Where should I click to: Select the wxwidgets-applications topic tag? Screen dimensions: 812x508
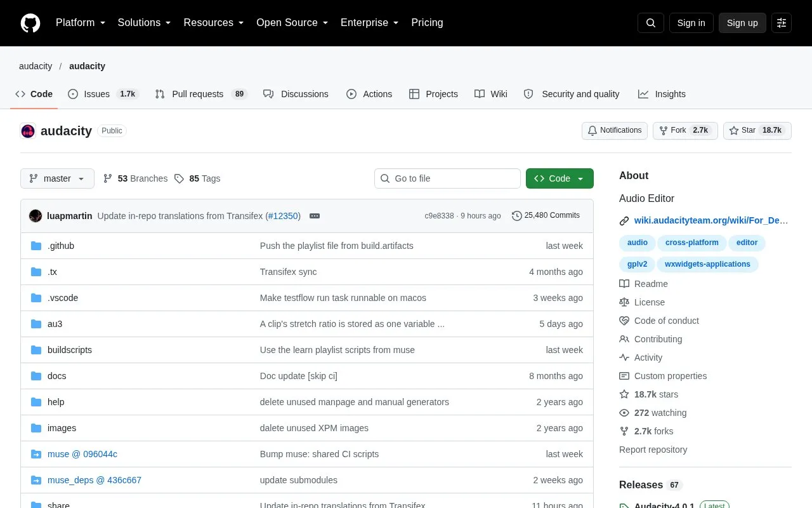coord(708,264)
